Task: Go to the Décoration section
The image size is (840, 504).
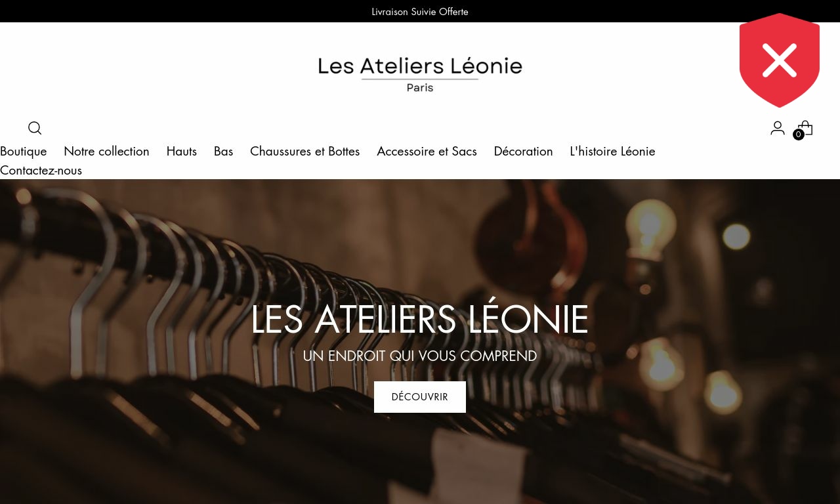Action: coord(523,151)
